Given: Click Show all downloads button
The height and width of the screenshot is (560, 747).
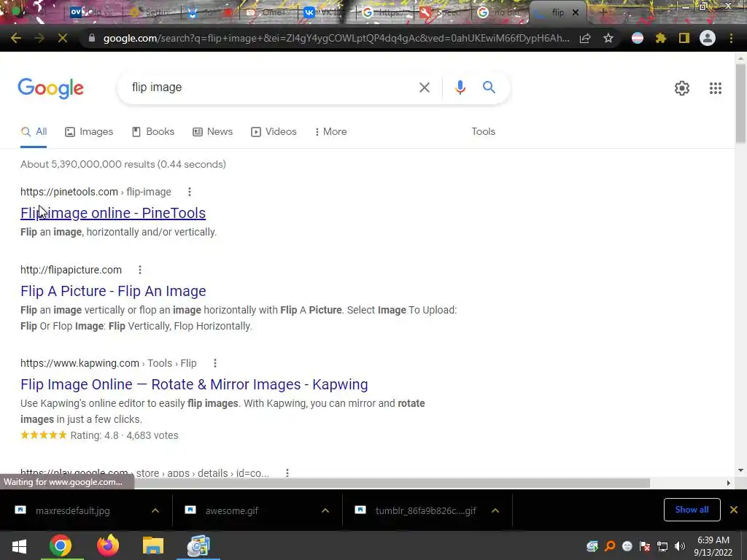Looking at the screenshot, I should pyautogui.click(x=692, y=510).
